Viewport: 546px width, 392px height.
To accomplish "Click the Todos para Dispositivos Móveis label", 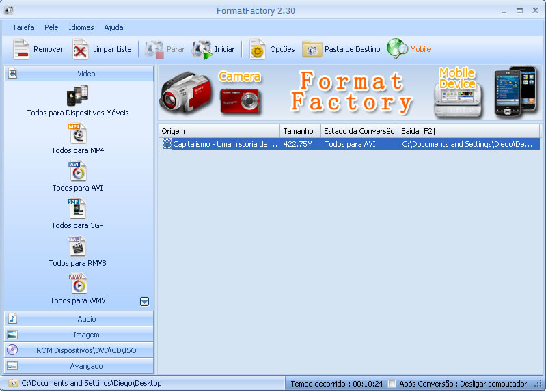I will 78,113.
